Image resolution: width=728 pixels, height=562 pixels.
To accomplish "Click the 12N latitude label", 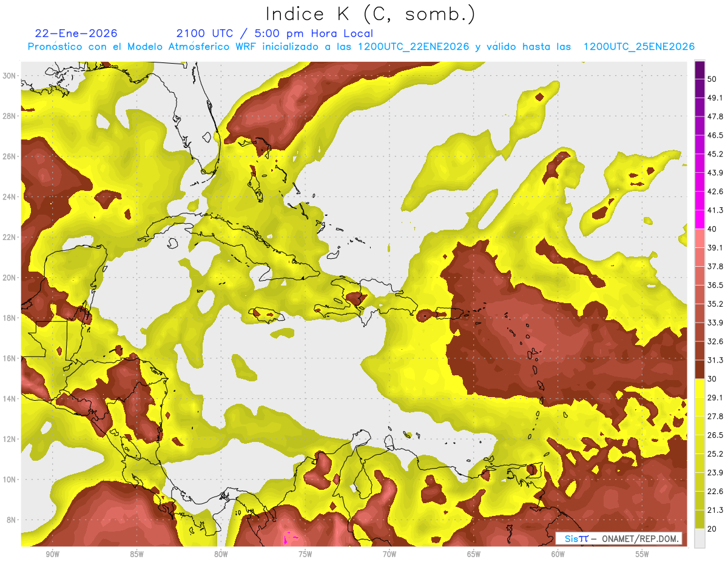I will pyautogui.click(x=9, y=439).
